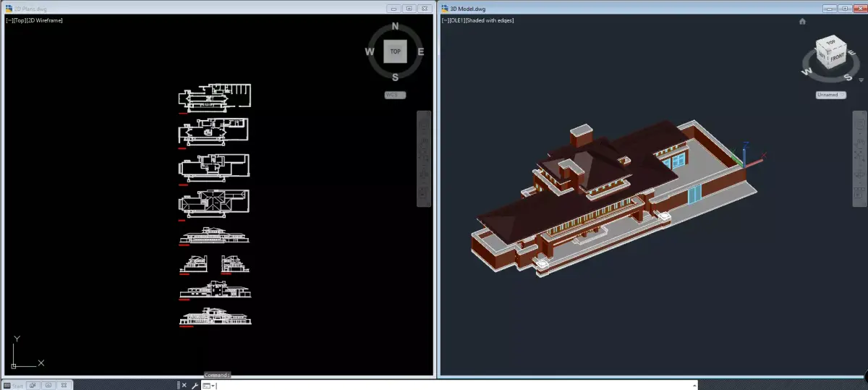The image size is (868, 390).
Task: Select the TOP face of the 3D ViewCube
Action: 830,41
